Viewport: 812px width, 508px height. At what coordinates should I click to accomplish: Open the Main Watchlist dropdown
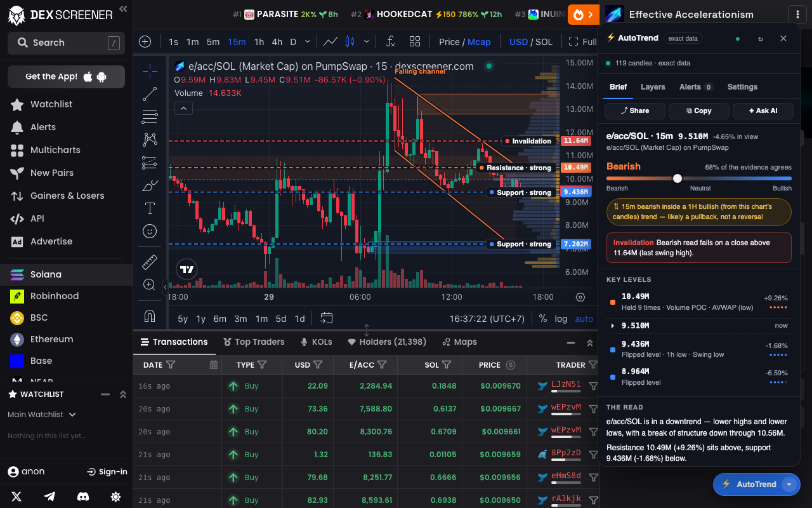click(42, 415)
